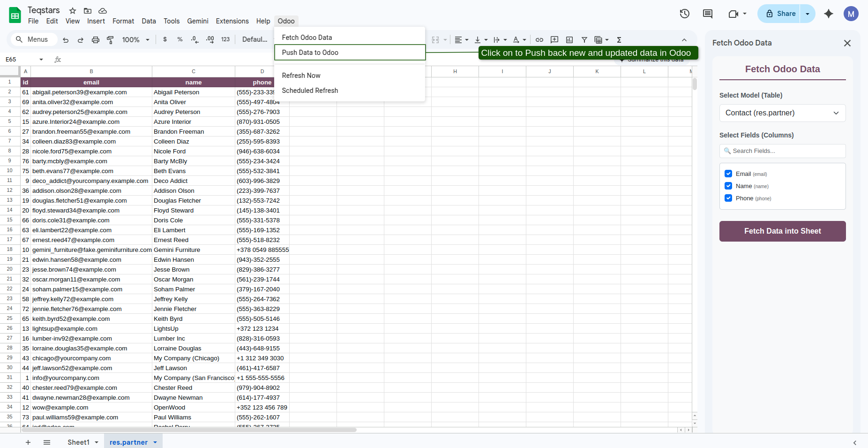Image resolution: width=868 pixels, height=448 pixels.
Task: Open comments panel icon in header
Action: [x=708, y=14]
